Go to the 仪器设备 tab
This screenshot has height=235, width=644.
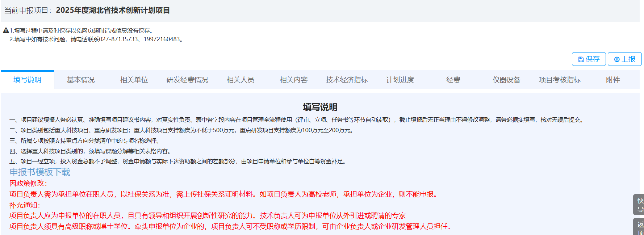(506, 80)
